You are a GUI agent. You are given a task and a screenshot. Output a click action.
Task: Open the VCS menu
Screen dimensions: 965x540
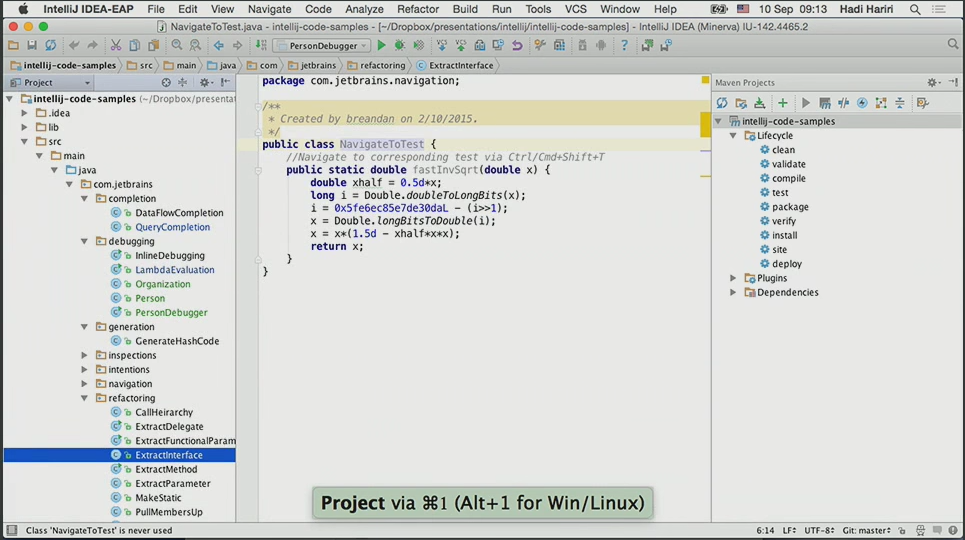point(575,9)
